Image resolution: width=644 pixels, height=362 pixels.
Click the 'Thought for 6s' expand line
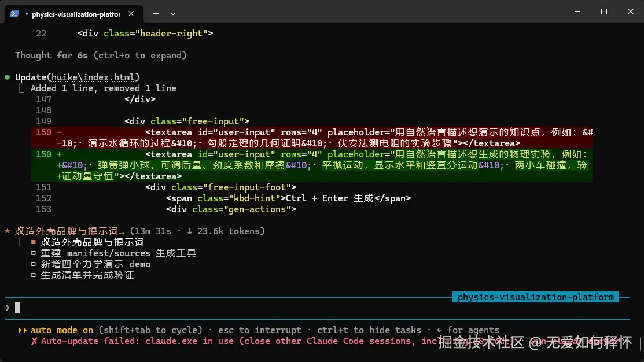click(101, 56)
